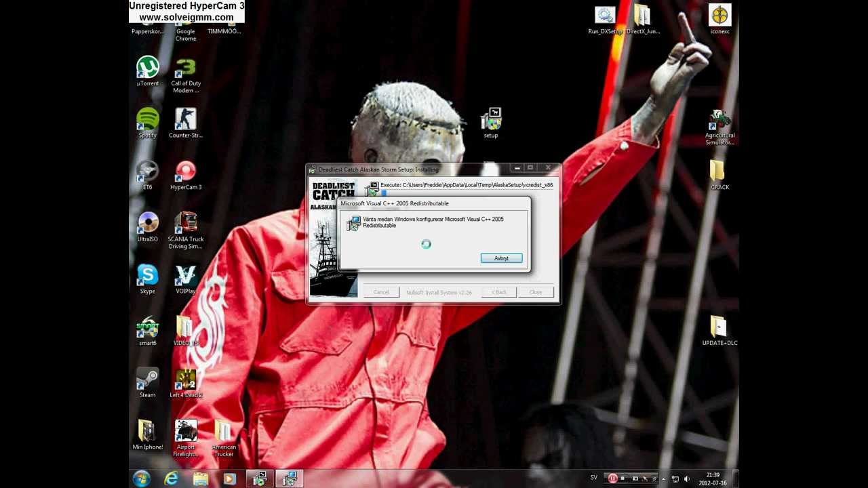Viewport: 868px width, 488px height.
Task: Click the Back button in setup window
Action: (499, 292)
